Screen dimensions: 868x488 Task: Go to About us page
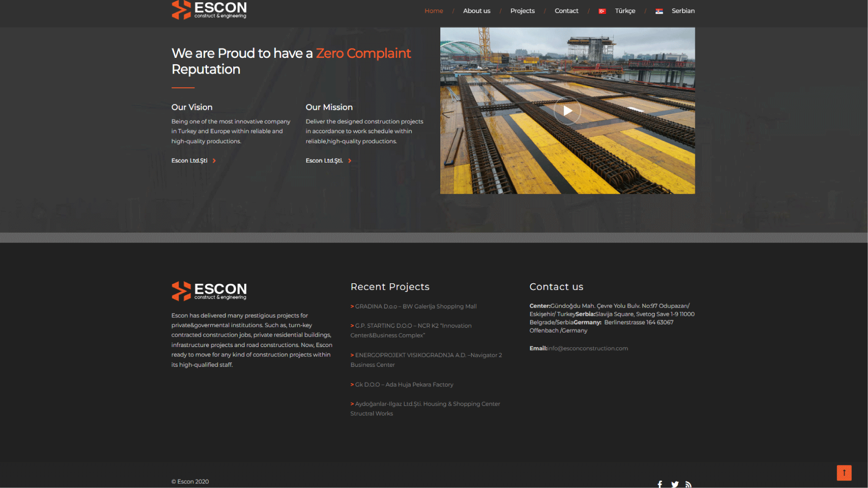coord(476,11)
